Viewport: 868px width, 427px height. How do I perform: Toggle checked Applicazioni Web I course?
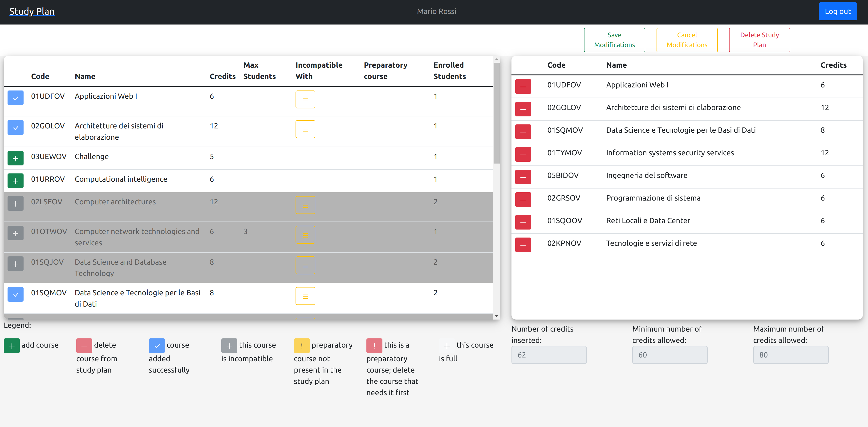tap(16, 98)
